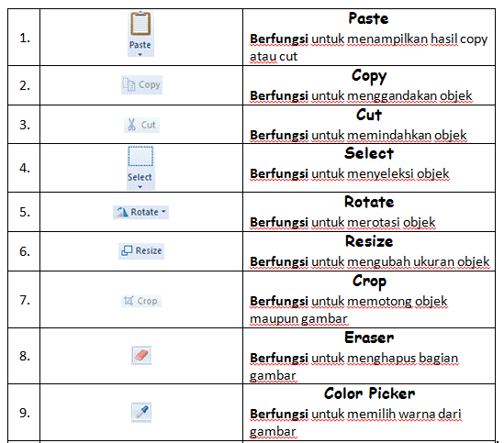The height and width of the screenshot is (443, 504).
Task: Click the Rotate tool icon
Action: (122, 212)
